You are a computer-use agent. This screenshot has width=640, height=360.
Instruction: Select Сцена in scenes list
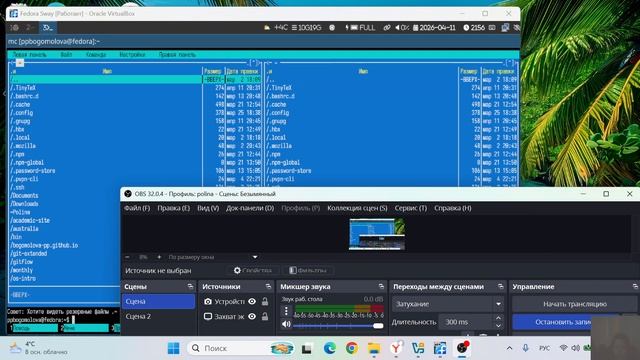pos(158,301)
